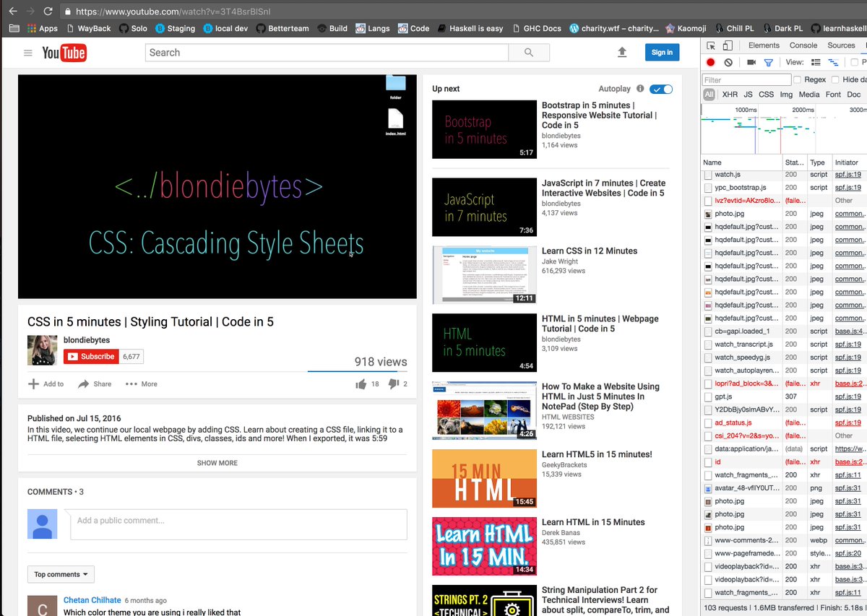Dislike the video with thumbs down

pyautogui.click(x=394, y=384)
